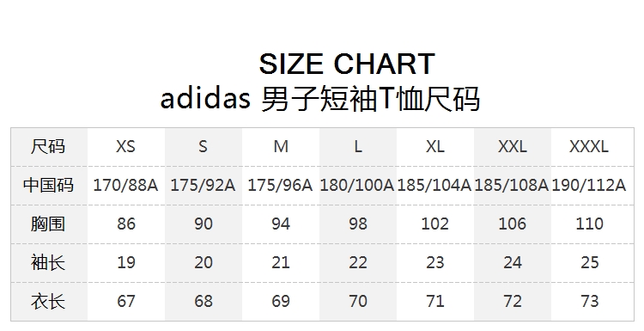Click the 胸围 row label
The height and width of the screenshot is (331, 644).
(x=48, y=224)
